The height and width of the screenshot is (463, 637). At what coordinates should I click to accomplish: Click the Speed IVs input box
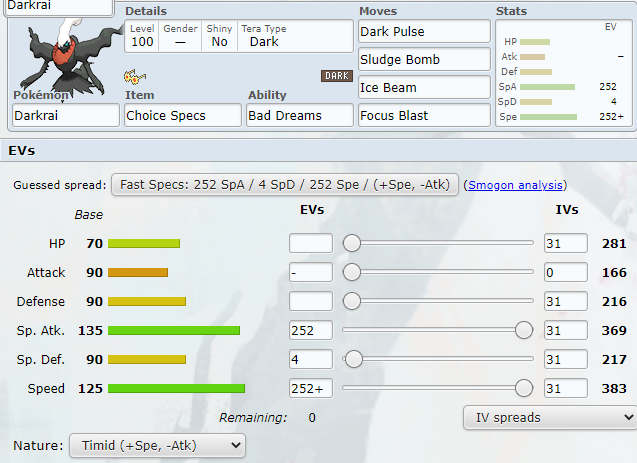tap(566, 388)
